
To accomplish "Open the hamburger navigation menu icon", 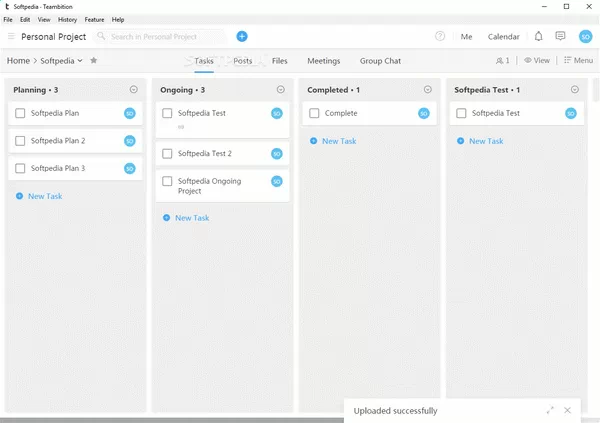I will [11, 37].
